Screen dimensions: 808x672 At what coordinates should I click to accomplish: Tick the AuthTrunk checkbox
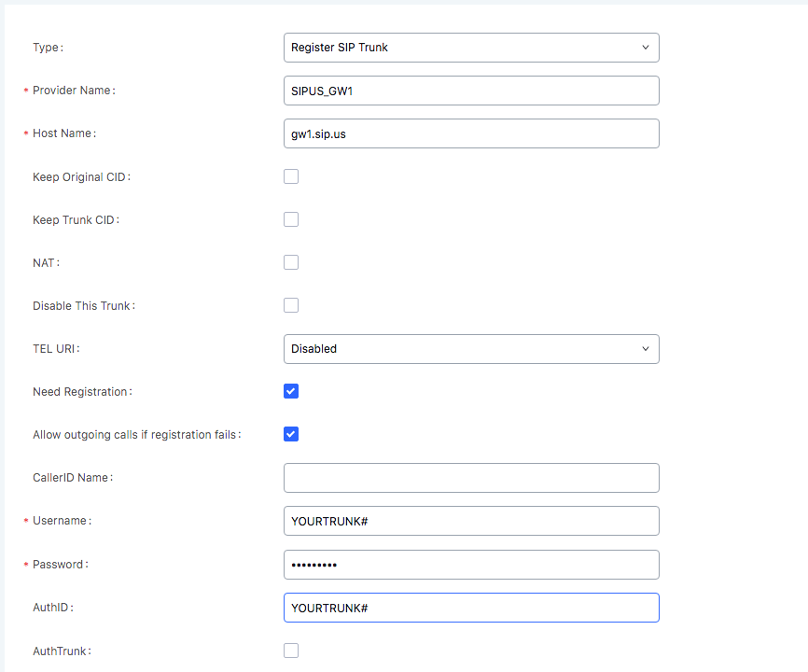pyautogui.click(x=291, y=651)
